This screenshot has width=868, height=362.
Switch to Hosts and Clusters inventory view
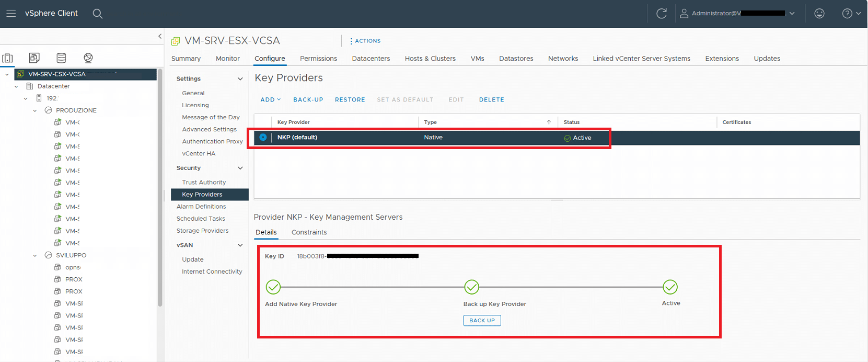[x=8, y=58]
